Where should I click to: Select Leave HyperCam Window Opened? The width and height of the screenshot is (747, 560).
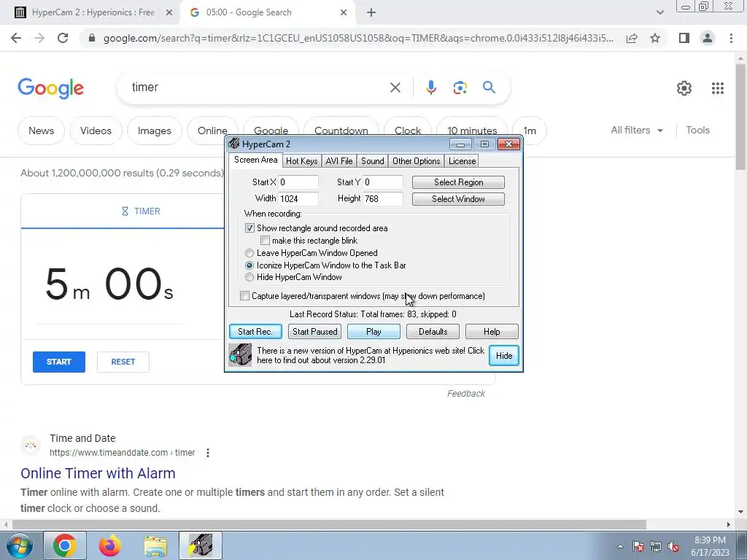pyautogui.click(x=249, y=253)
